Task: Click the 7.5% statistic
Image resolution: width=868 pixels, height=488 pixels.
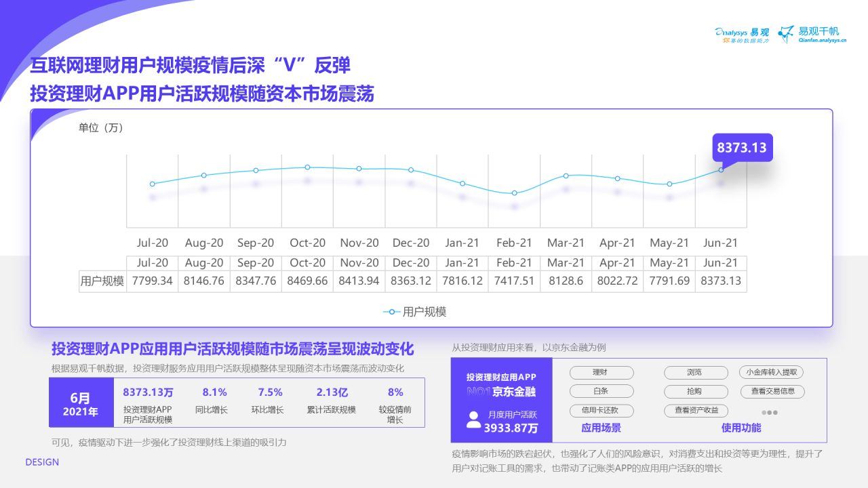Action: pos(271,392)
